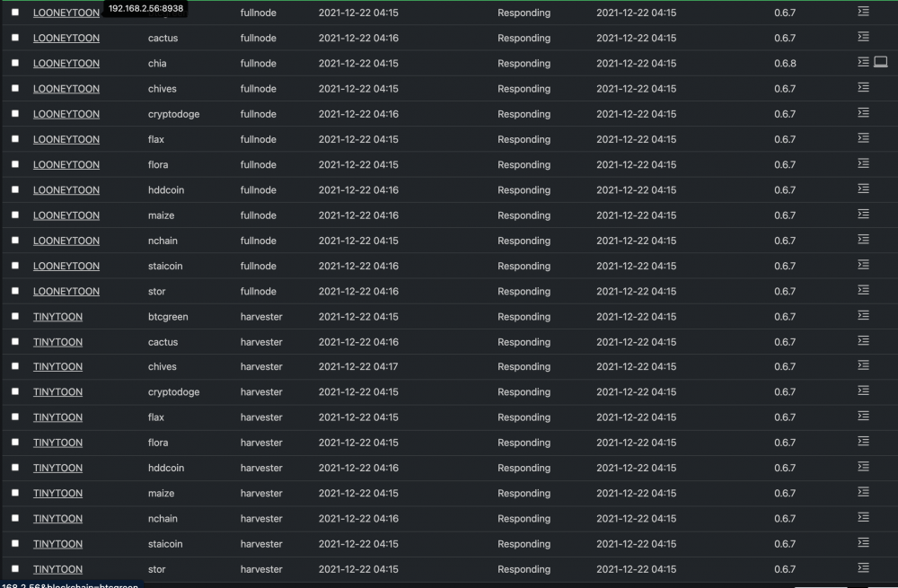Follow TINYTOON link in flax harvester row

click(57, 417)
